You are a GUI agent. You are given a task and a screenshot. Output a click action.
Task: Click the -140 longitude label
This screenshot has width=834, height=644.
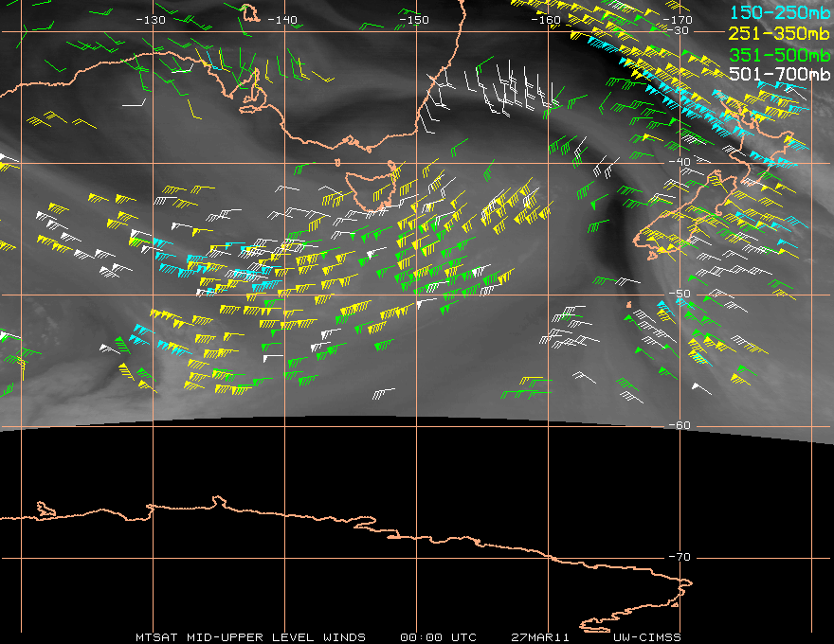pyautogui.click(x=281, y=20)
